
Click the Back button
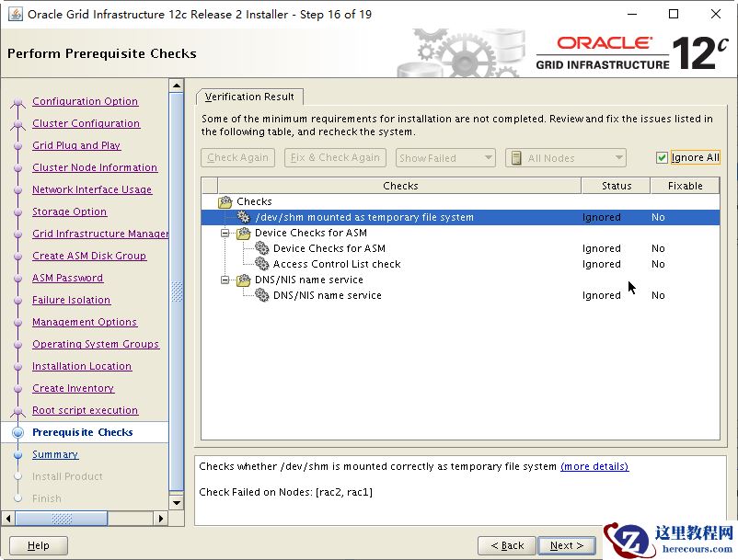507,545
